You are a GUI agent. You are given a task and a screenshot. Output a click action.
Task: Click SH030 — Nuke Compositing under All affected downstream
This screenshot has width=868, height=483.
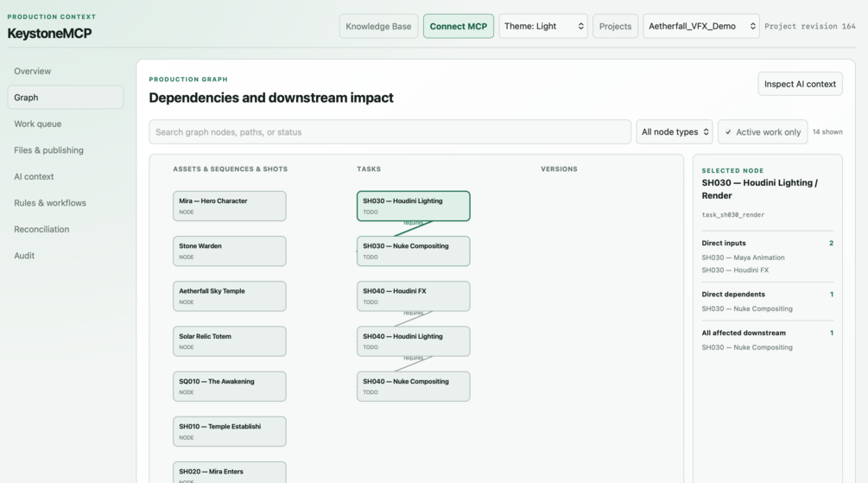[747, 347]
